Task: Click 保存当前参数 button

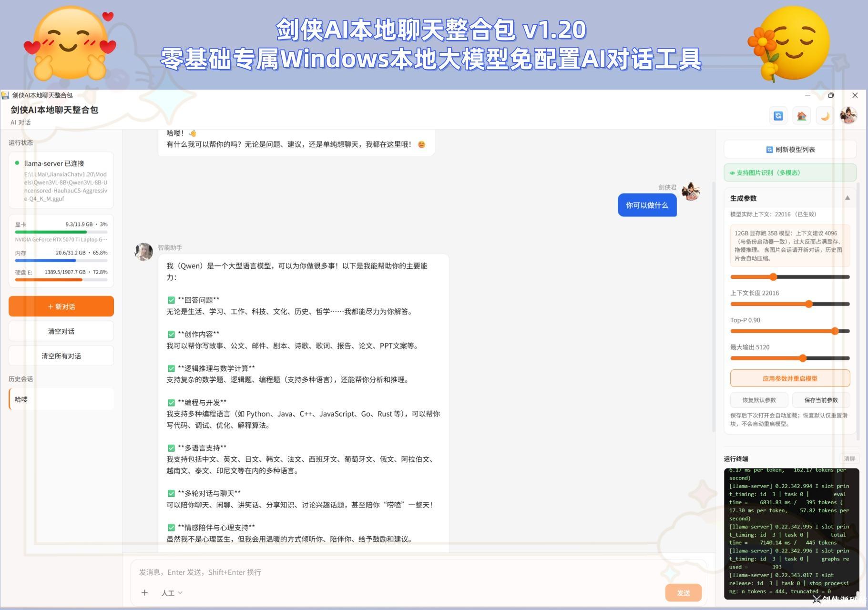Action: tap(821, 400)
